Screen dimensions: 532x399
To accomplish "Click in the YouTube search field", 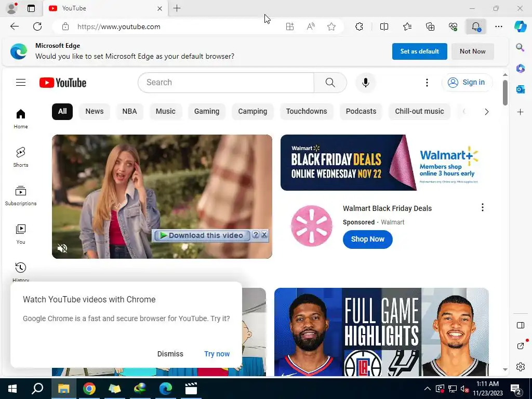I will [226, 83].
